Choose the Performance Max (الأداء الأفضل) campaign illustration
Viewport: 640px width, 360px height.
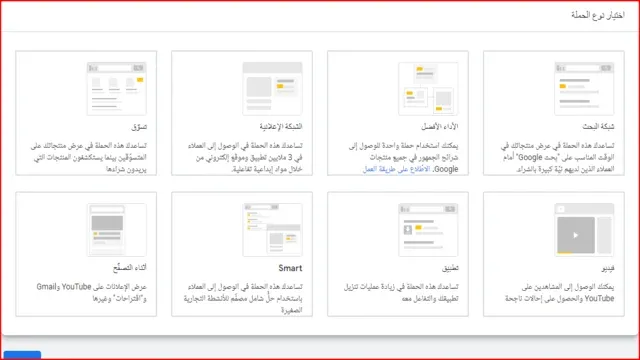point(428,89)
